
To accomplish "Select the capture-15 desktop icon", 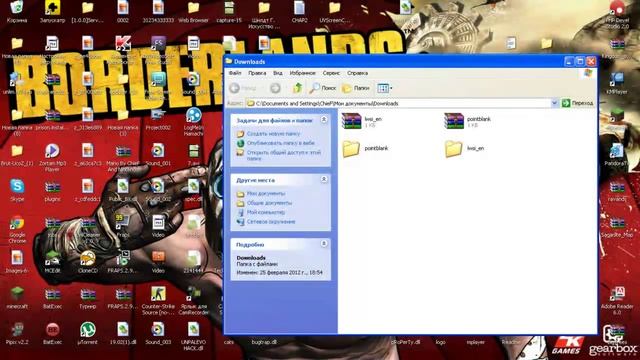I will [x=229, y=11].
